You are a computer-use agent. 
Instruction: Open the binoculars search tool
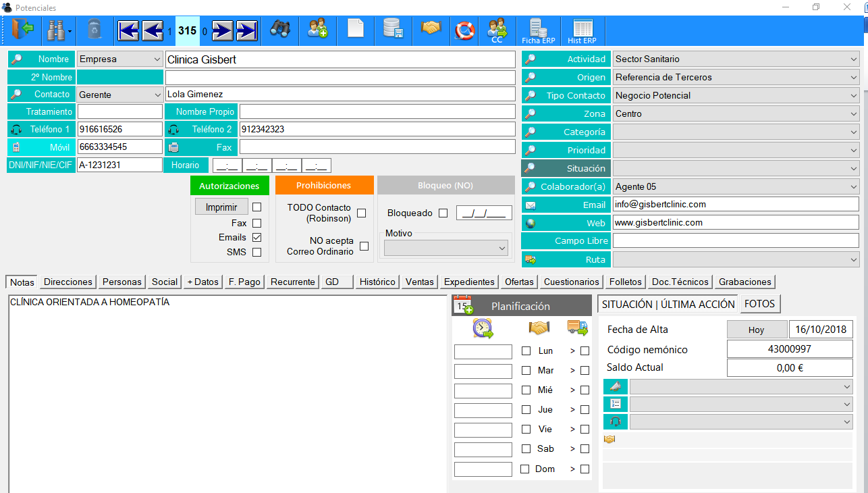click(280, 30)
